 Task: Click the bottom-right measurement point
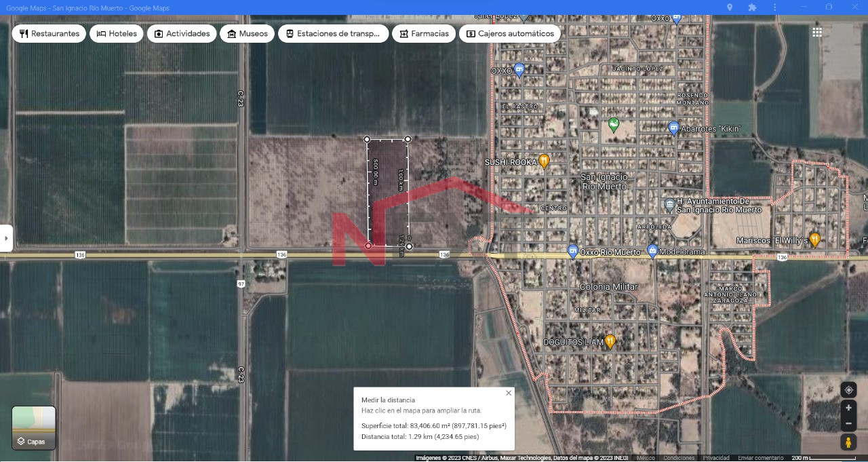coord(409,246)
